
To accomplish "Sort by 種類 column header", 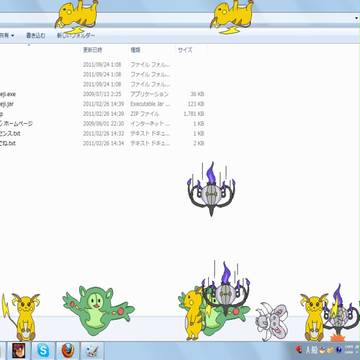I will click(135, 50).
